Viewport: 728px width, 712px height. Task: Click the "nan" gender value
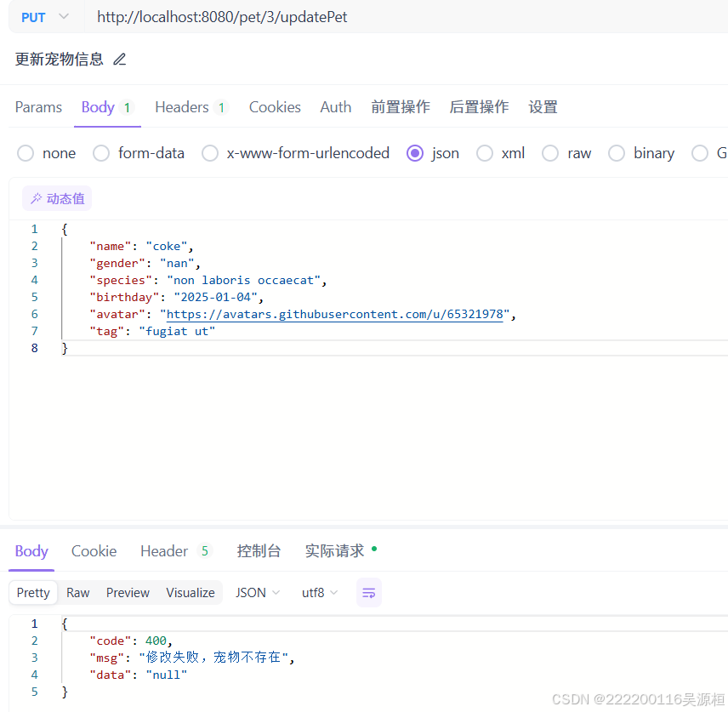tap(178, 264)
